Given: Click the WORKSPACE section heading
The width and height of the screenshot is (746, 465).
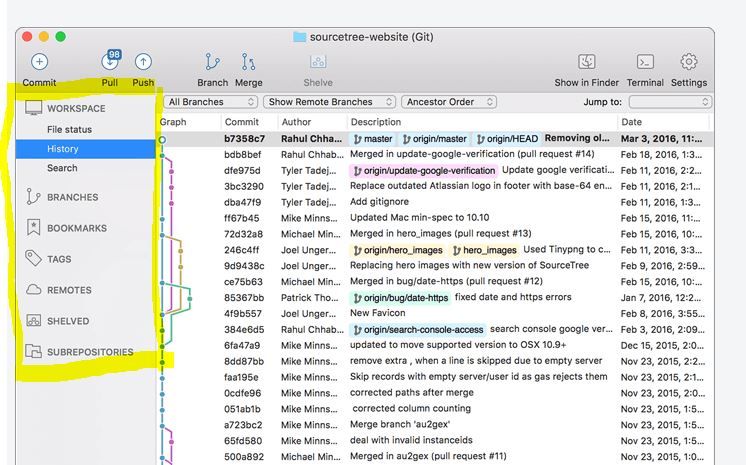Looking at the screenshot, I should click(76, 108).
